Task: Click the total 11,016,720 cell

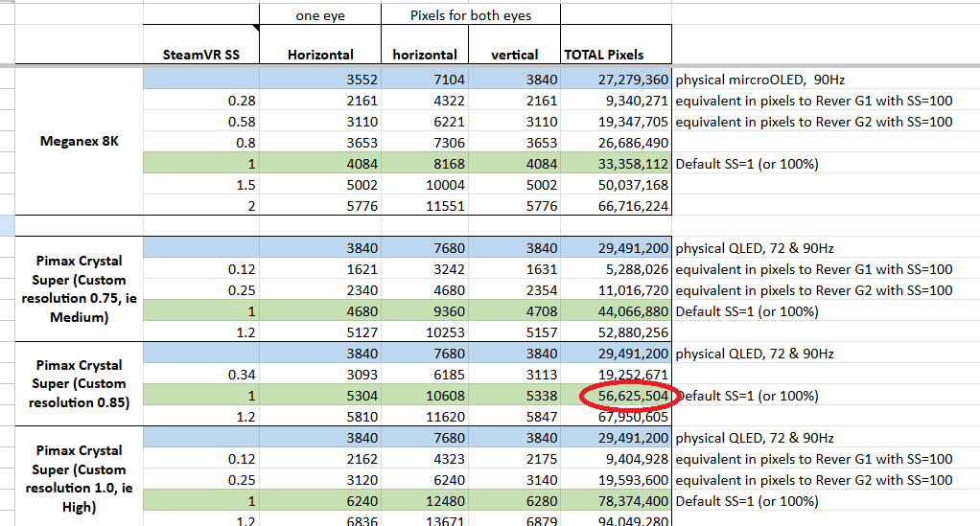Action: pos(617,290)
